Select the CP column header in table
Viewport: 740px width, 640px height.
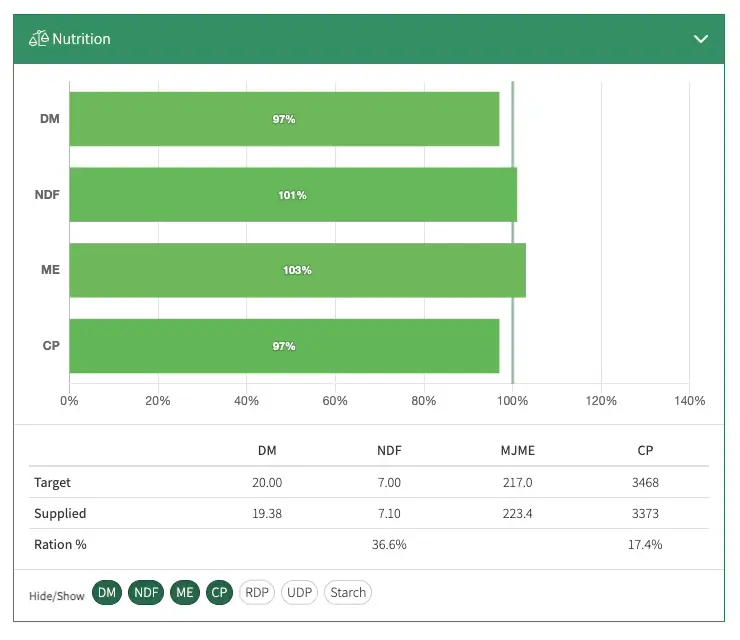pos(645,451)
